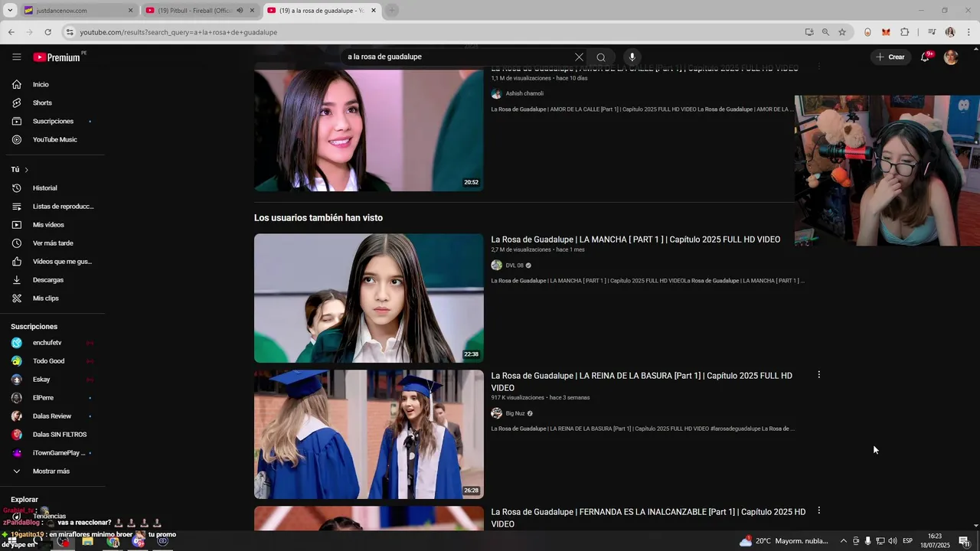Open Suscripciones in the sidebar
This screenshot has height=551, width=980.
coord(53,121)
